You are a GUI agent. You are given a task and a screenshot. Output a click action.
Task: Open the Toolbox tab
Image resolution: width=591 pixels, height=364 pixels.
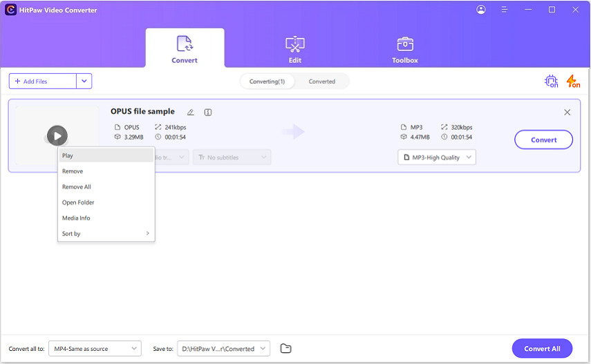click(405, 49)
